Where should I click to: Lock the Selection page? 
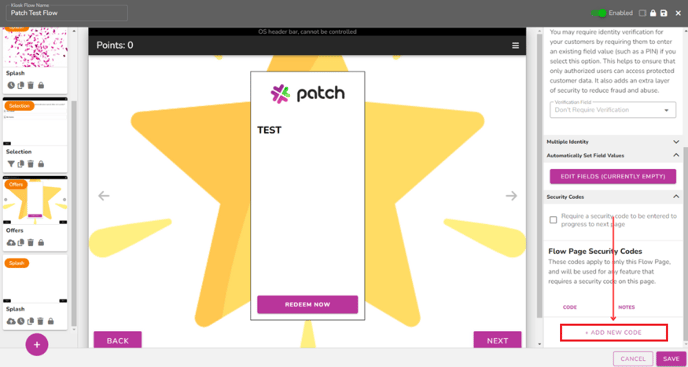[x=41, y=164]
